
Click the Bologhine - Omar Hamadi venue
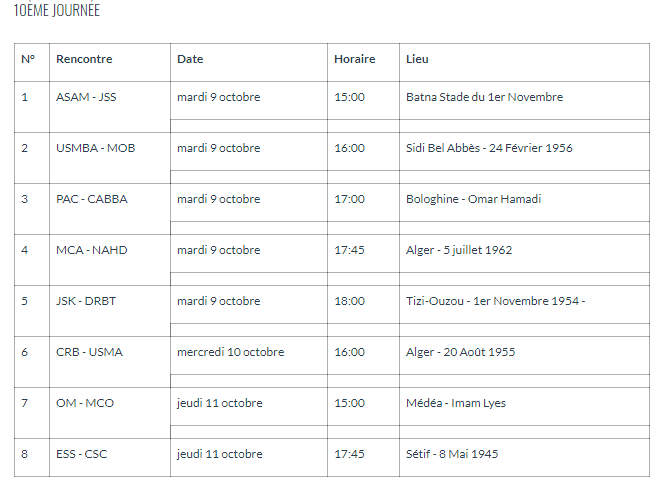473,199
